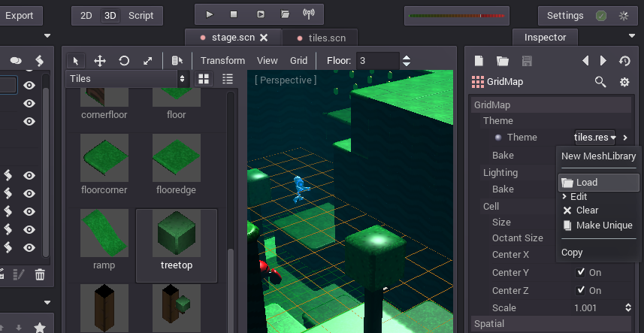Toggle the topmost eye visibility icon

29,86
